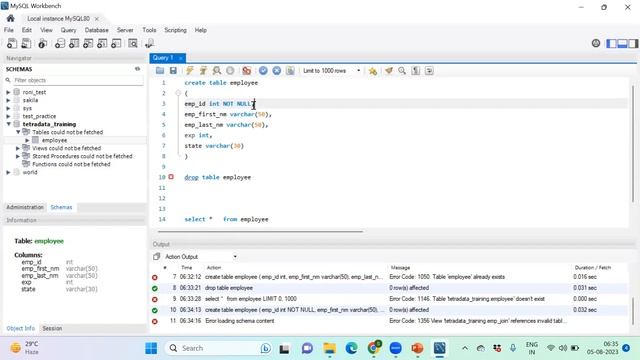Open the Database menu

point(96,30)
